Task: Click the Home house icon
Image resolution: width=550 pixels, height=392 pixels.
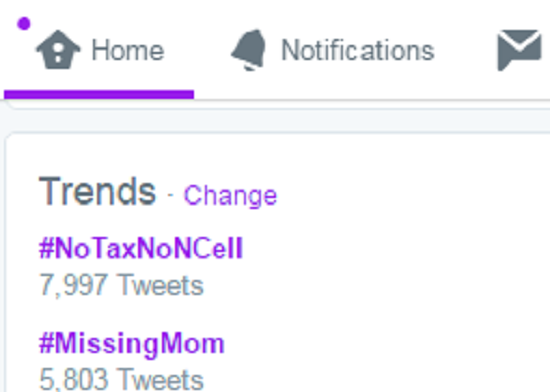Action: pos(58,49)
